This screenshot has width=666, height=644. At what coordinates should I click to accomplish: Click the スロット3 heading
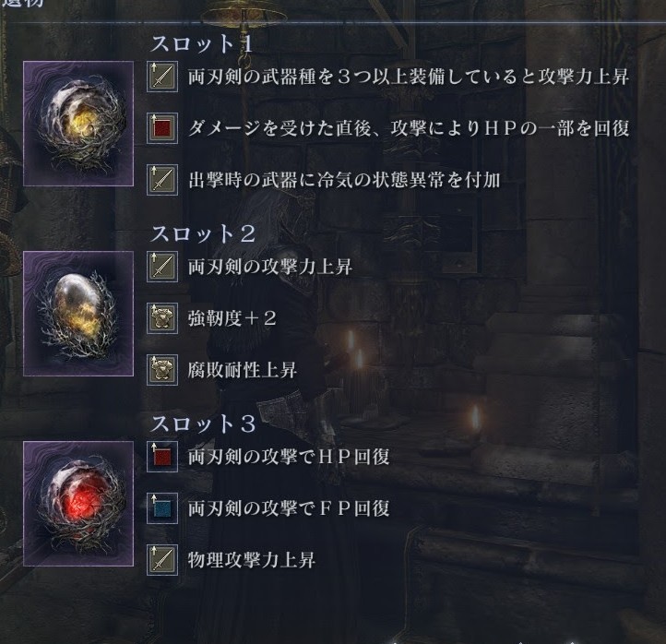pos(203,424)
